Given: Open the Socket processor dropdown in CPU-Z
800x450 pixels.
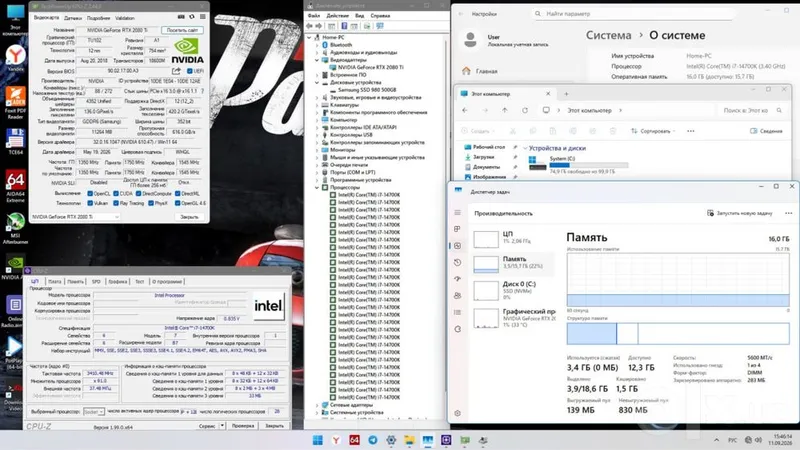Looking at the screenshot, I should pos(94,412).
